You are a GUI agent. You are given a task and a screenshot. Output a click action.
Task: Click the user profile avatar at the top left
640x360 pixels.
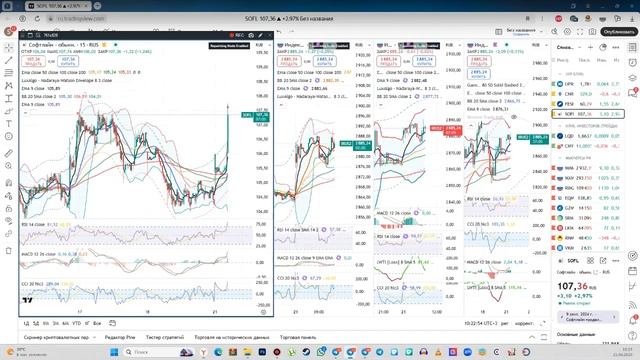[x=9, y=31]
